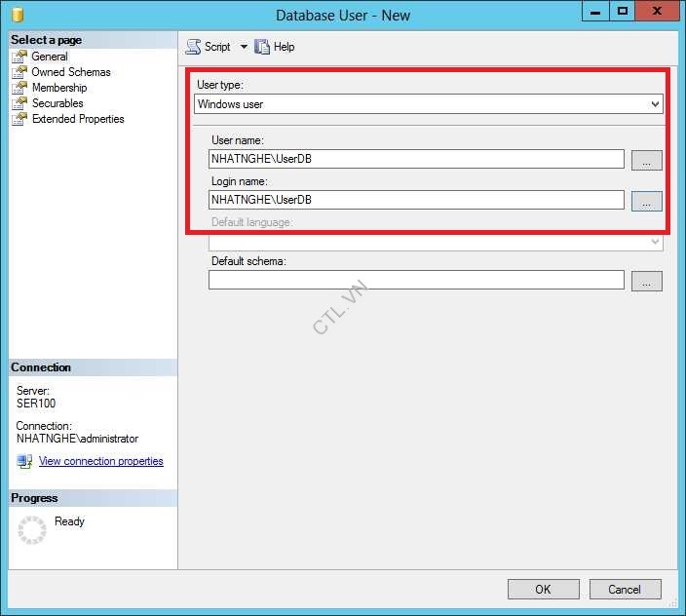686x616 pixels.
Task: Click the Help label in toolbar
Action: pyautogui.click(x=284, y=47)
